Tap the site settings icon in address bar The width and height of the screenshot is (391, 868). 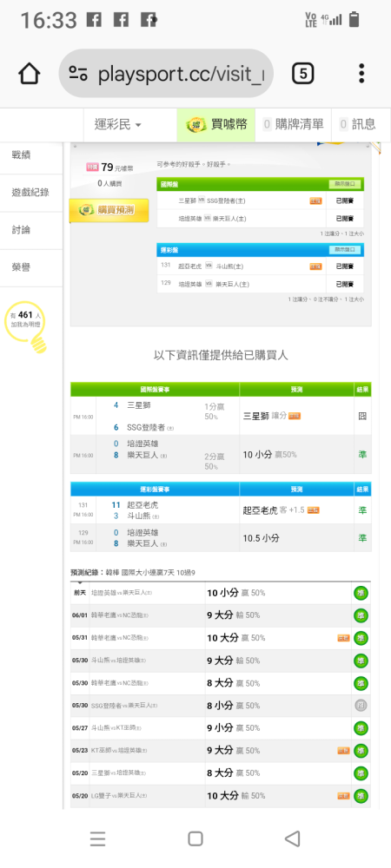coord(78,74)
